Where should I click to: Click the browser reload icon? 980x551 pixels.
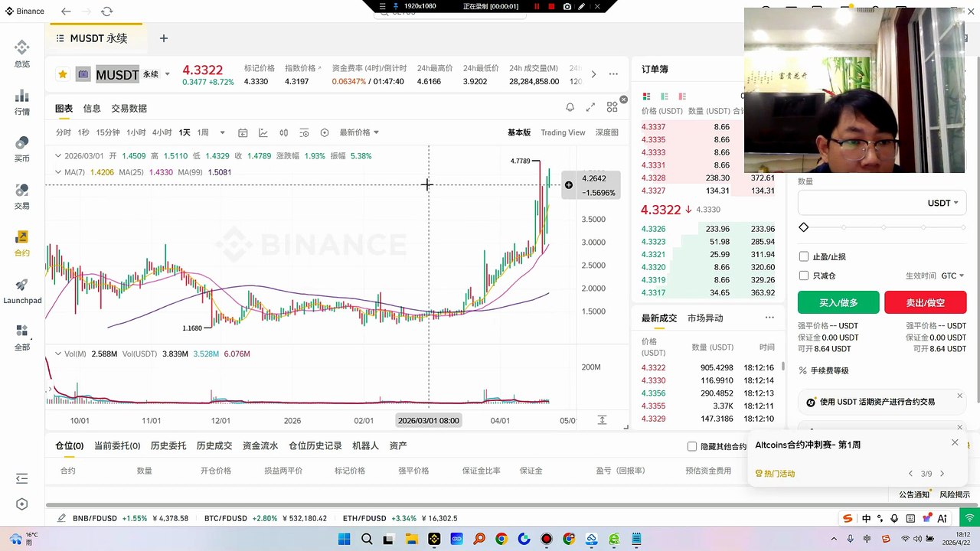point(106,11)
